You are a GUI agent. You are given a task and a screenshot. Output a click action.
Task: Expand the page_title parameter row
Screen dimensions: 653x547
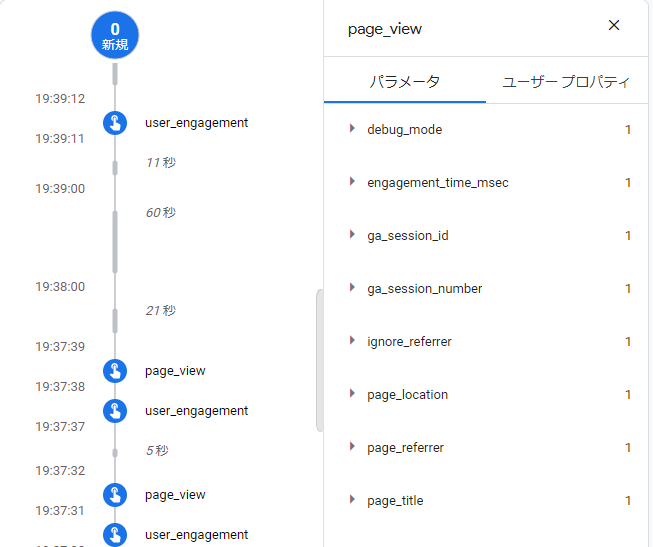click(x=353, y=500)
